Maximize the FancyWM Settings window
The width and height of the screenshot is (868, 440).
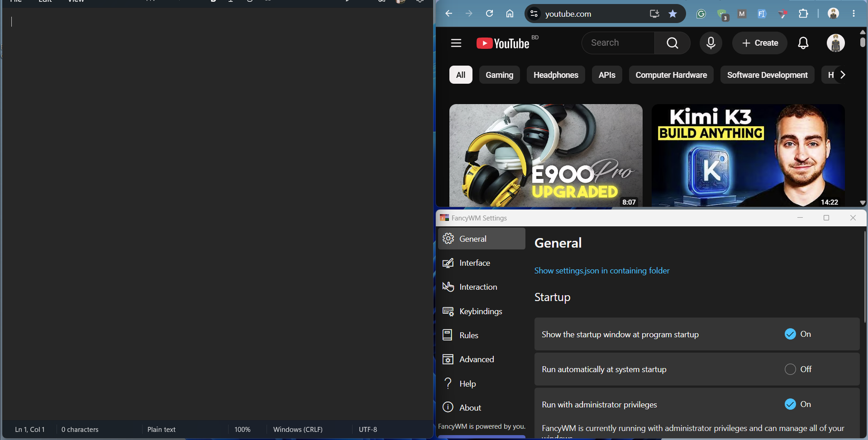pos(826,218)
